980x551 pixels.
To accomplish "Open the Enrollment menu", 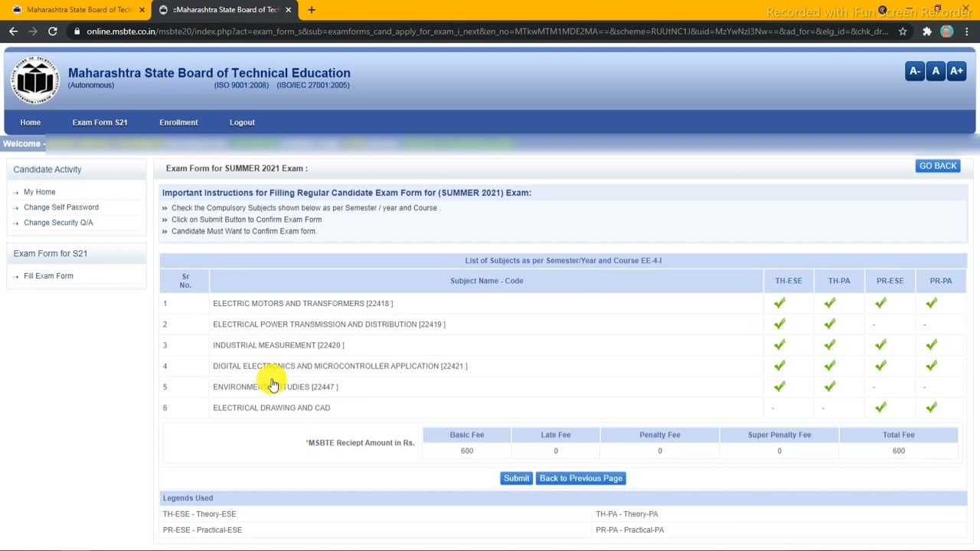I will coord(178,122).
